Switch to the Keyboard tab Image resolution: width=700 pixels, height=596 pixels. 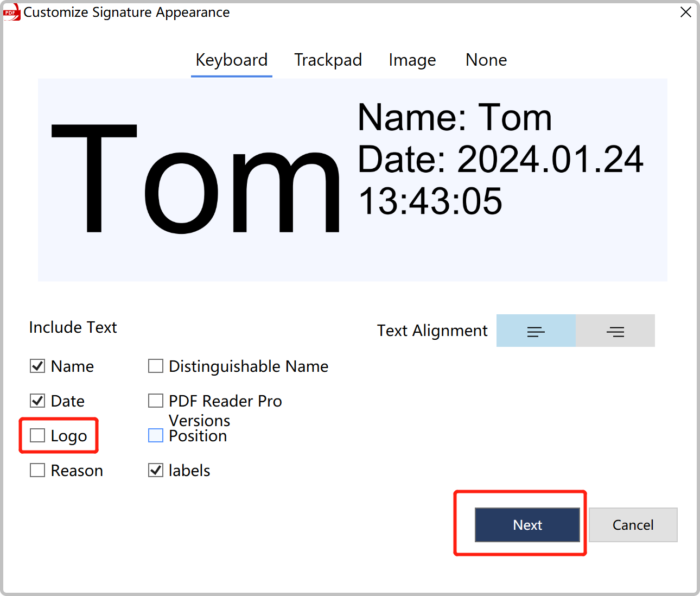[x=232, y=60]
